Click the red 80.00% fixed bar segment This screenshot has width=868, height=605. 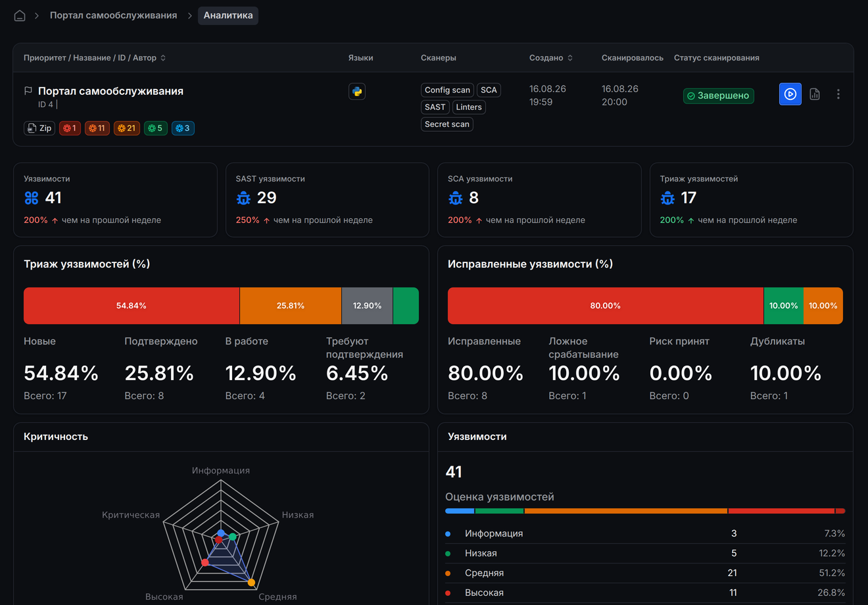[606, 306]
